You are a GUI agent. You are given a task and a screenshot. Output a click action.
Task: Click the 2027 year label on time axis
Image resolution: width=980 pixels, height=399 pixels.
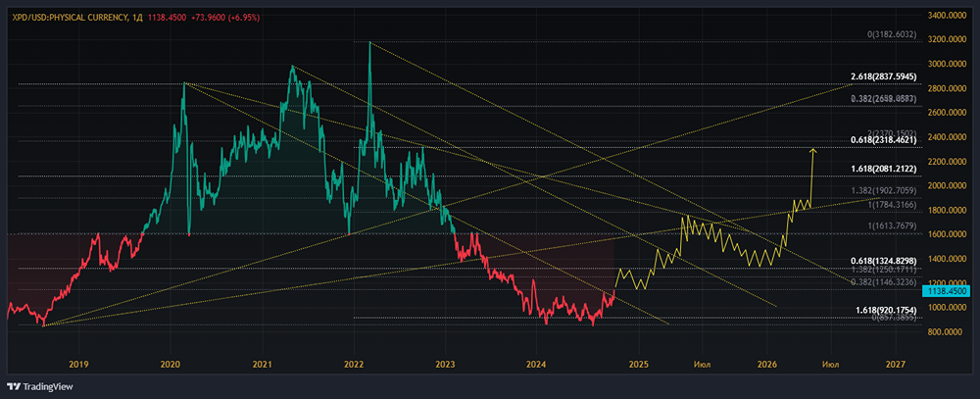pos(896,364)
